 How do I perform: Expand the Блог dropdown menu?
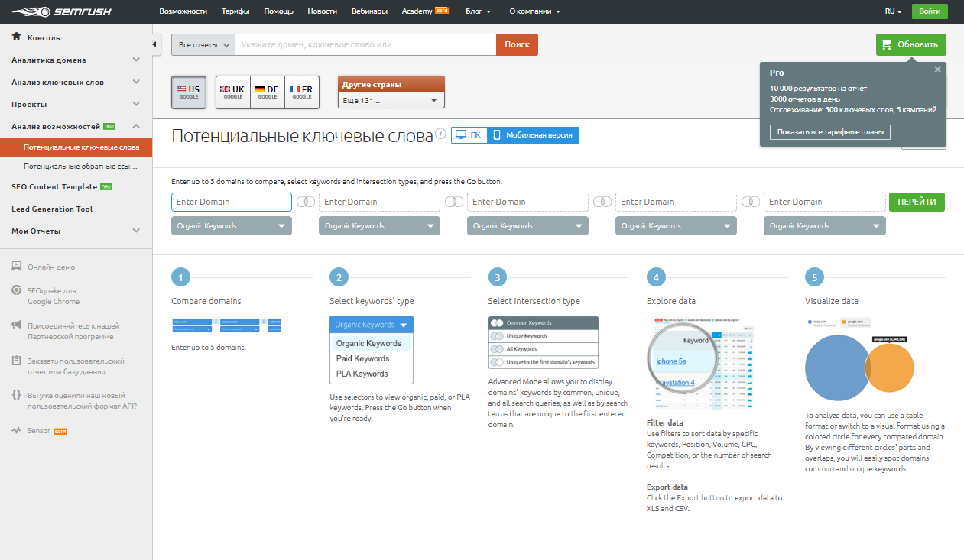click(x=478, y=11)
